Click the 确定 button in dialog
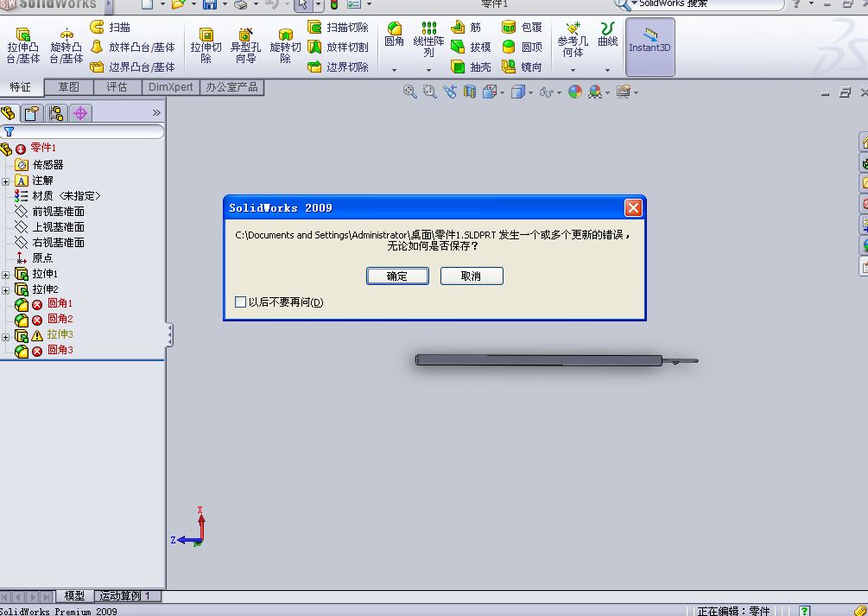 397,276
